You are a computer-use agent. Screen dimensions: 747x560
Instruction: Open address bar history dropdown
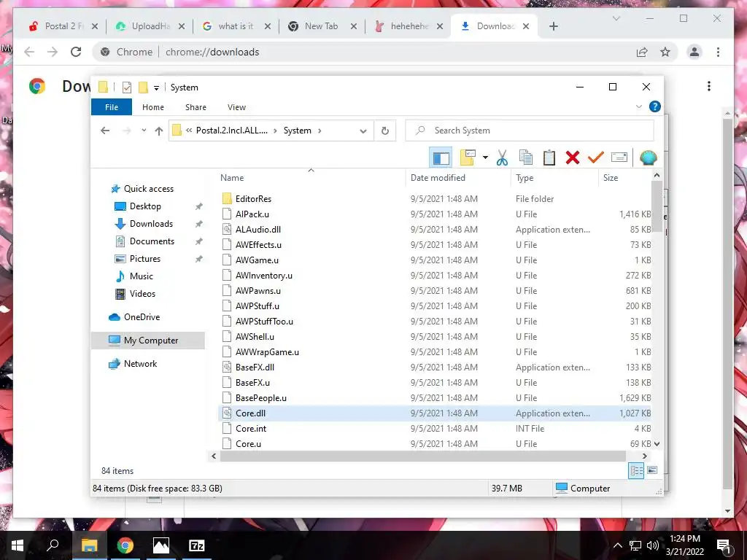[363, 131]
